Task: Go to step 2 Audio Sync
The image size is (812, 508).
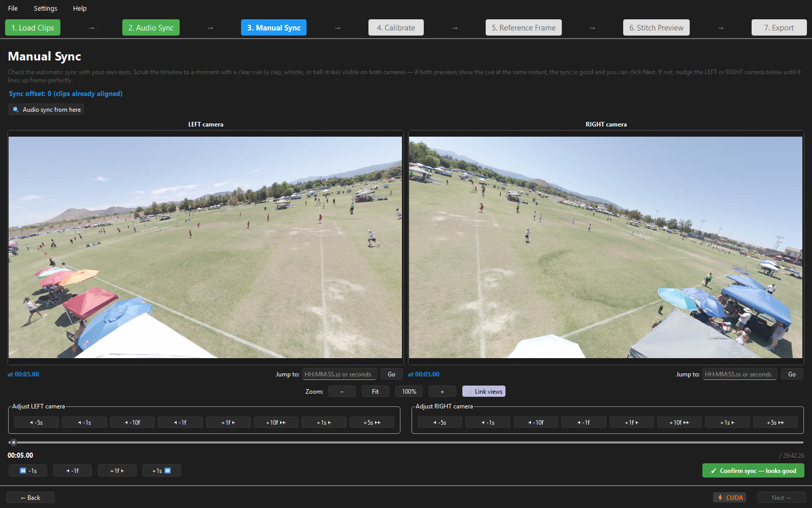Action: tap(151, 27)
